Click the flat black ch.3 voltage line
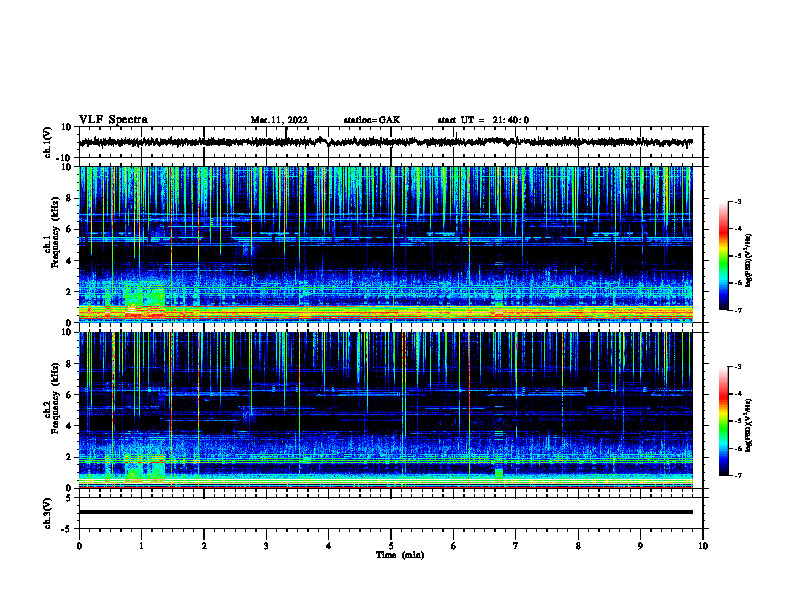Viewport: 792px width, 612px height. [x=386, y=512]
